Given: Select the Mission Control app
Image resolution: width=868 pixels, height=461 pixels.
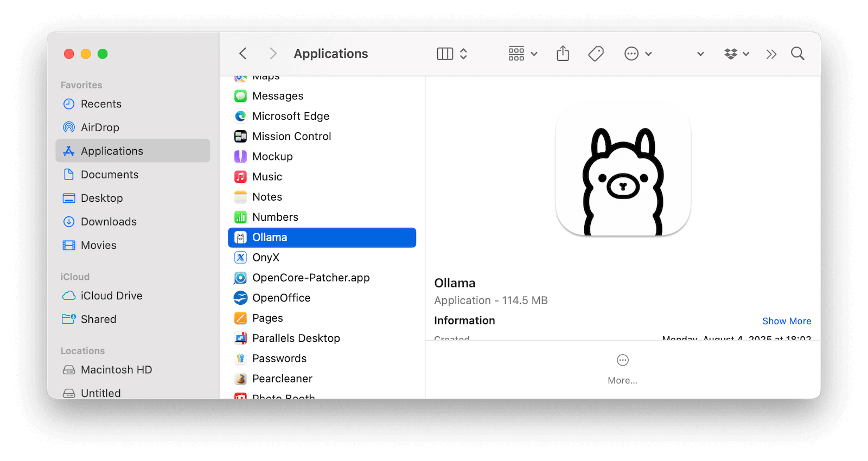Looking at the screenshot, I should coord(322,136).
